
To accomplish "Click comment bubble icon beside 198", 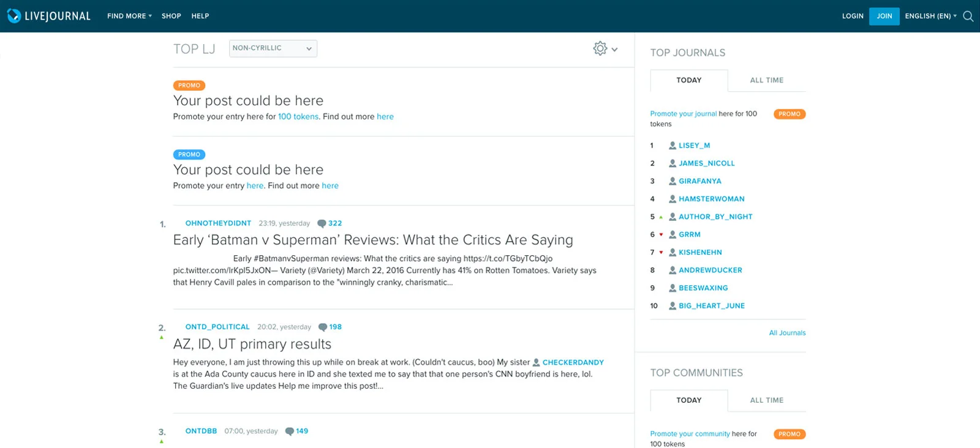I will (323, 327).
